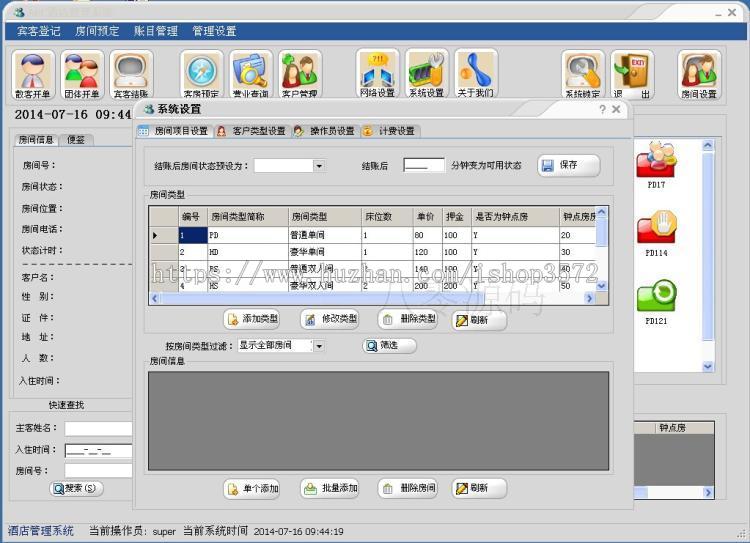Open 关于我们 about us
The height and width of the screenshot is (543, 750).
pyautogui.click(x=476, y=74)
